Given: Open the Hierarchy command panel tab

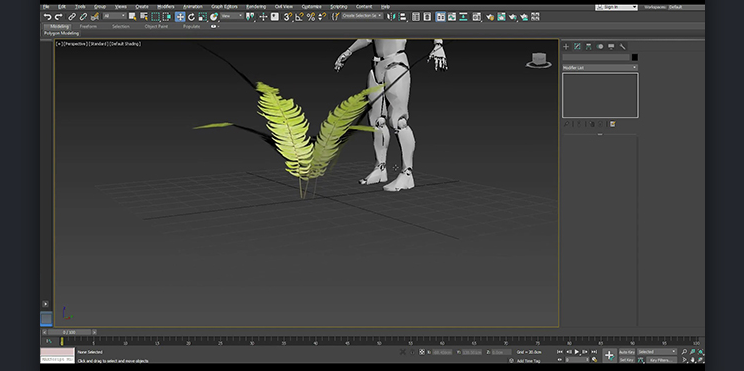Looking at the screenshot, I should point(589,46).
